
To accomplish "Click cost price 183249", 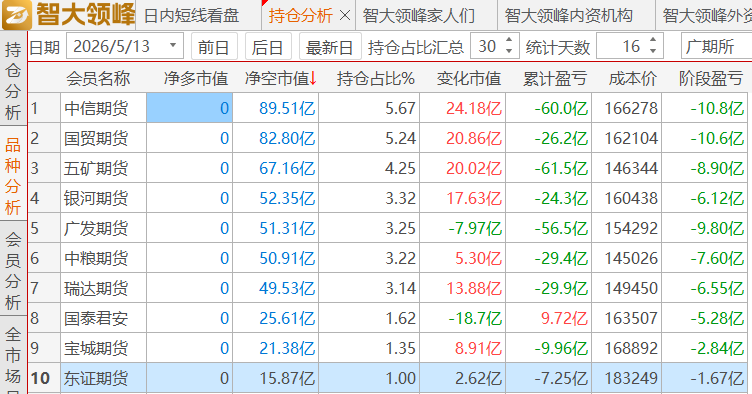I will pyautogui.click(x=627, y=378).
